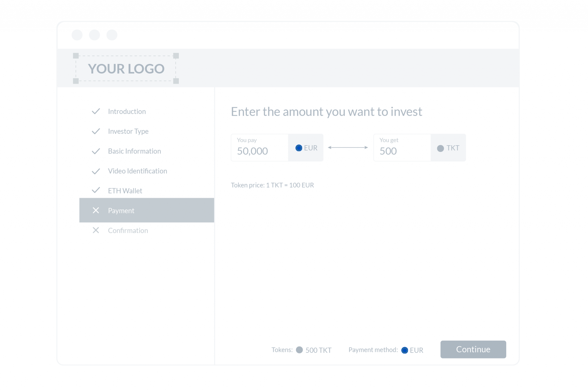588x391 pixels.
Task: Click the double-headed exchange arrow
Action: (x=348, y=148)
